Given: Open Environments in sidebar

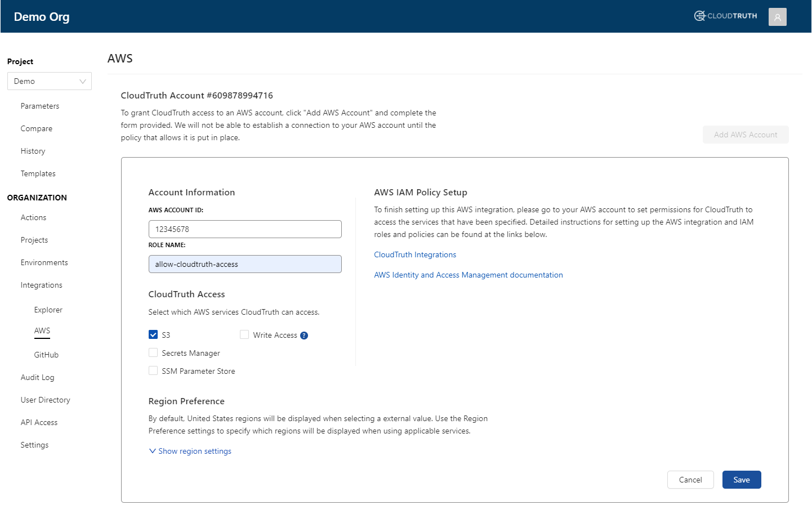Looking at the screenshot, I should (44, 262).
